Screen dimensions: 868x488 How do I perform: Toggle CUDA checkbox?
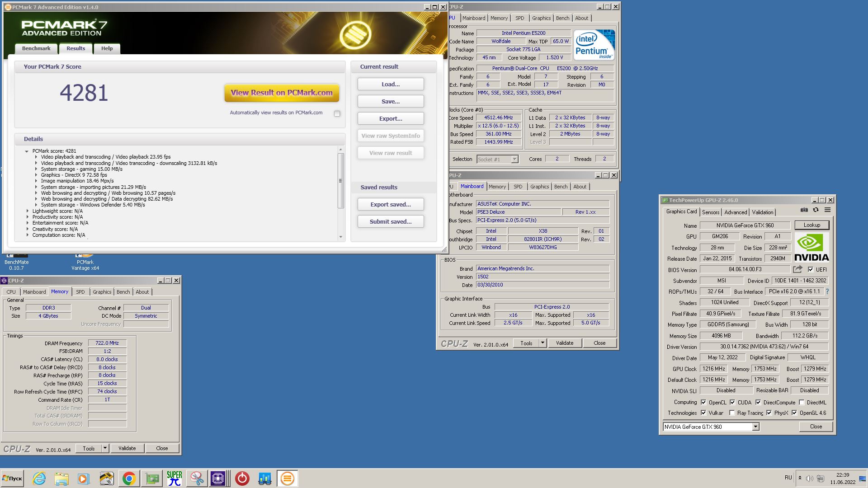[x=732, y=402]
